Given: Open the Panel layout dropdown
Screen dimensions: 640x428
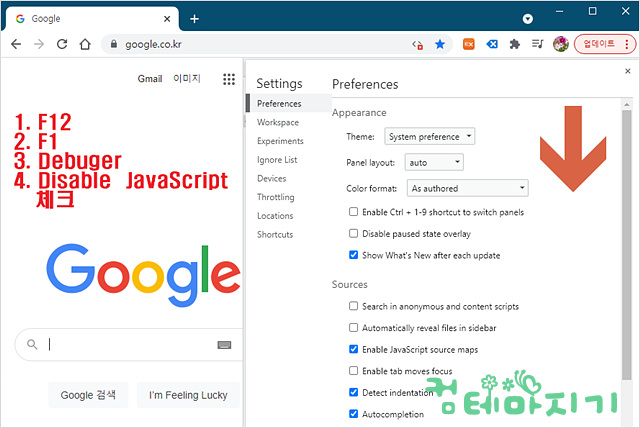Looking at the screenshot, I should tap(434, 162).
